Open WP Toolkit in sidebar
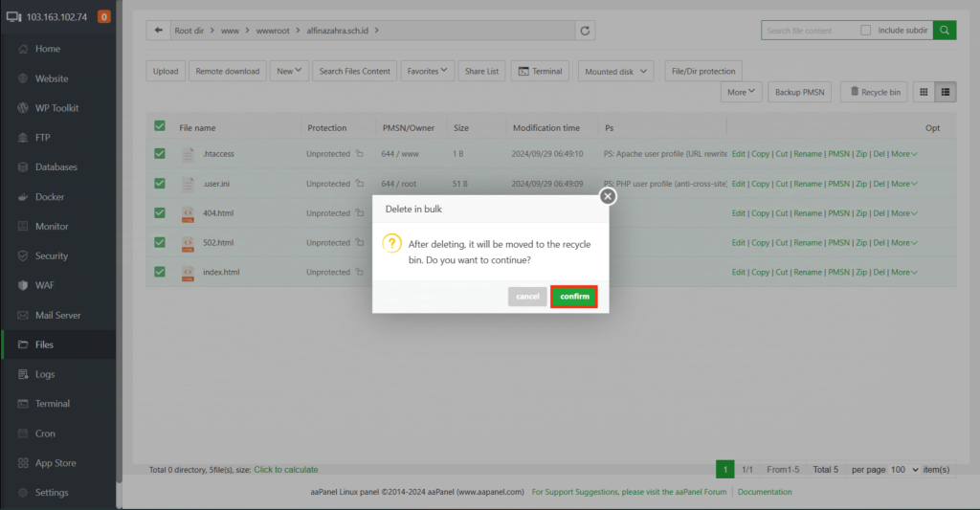 (x=56, y=108)
